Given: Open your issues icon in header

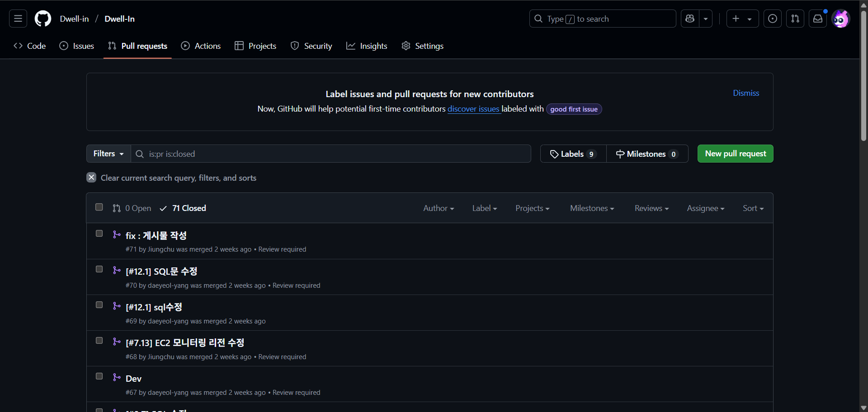Looking at the screenshot, I should click(773, 19).
